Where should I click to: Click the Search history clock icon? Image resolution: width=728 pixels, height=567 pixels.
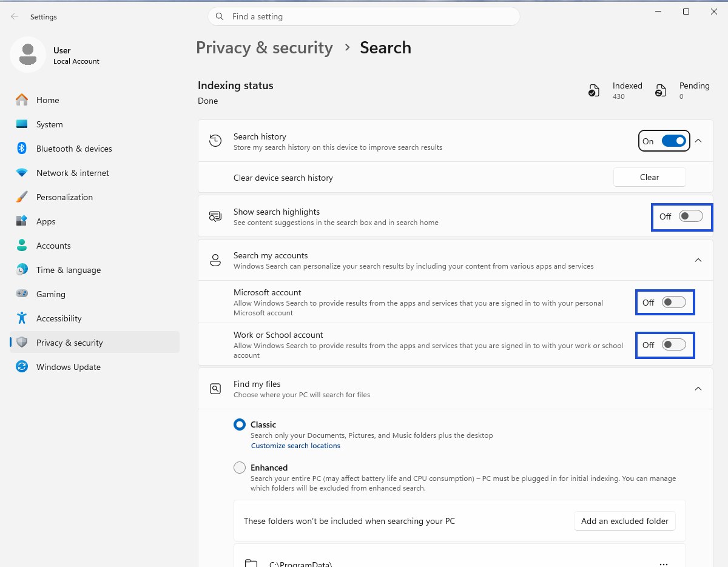215,141
